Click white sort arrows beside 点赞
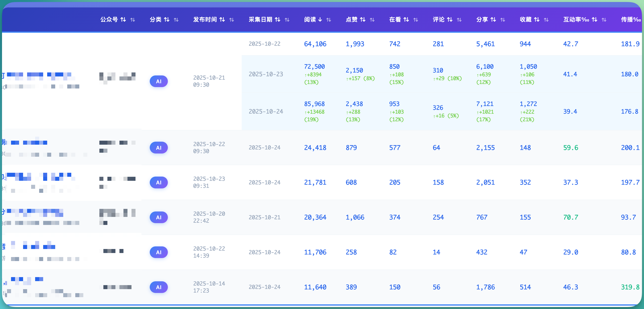This screenshot has height=309, width=644. coord(363,19)
